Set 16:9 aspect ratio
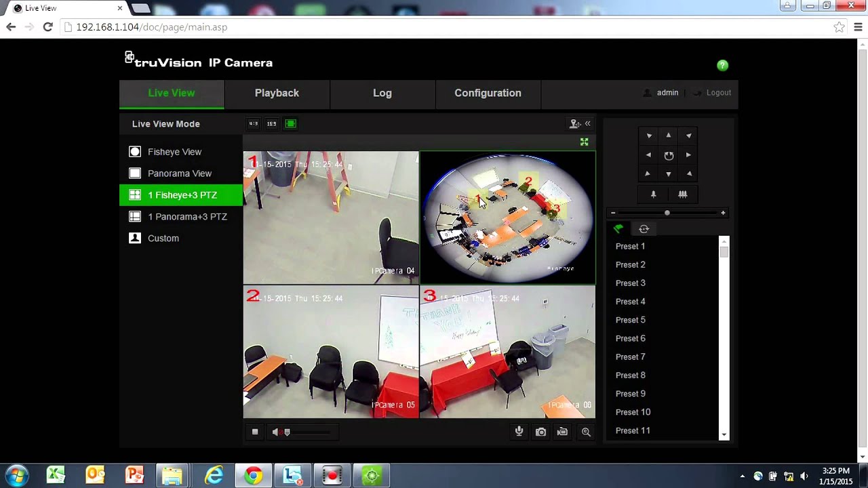 [x=271, y=124]
